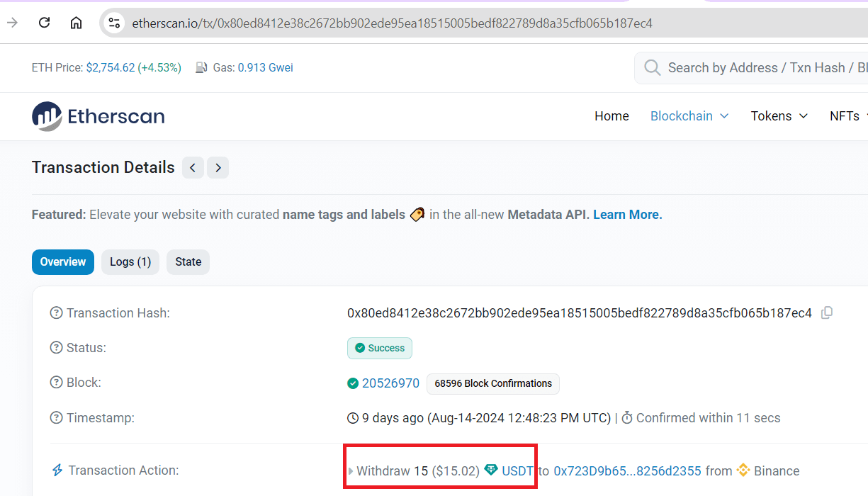Click the transaction hash value text
Image resolution: width=868 pixels, height=496 pixels.
580,312
